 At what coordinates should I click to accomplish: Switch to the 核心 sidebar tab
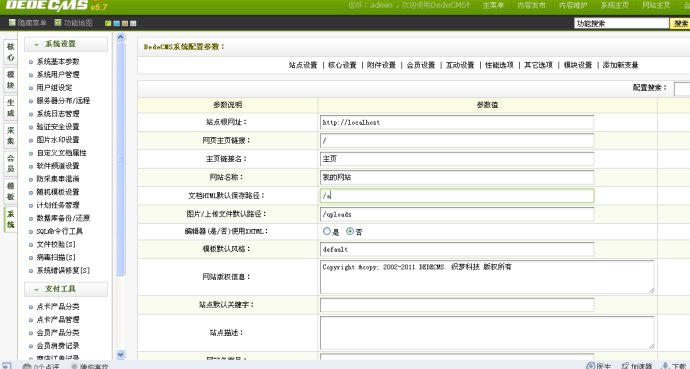11,52
